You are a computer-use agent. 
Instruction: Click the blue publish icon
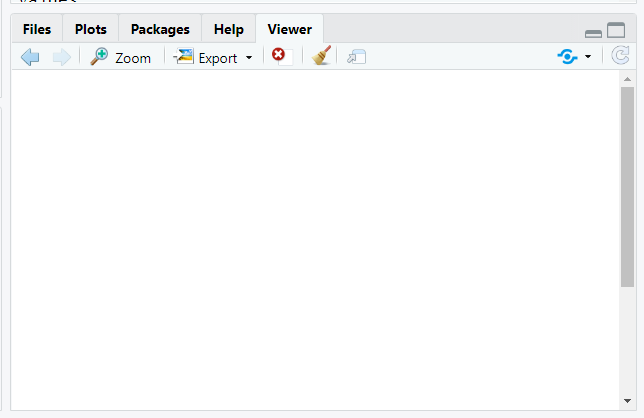coord(568,57)
